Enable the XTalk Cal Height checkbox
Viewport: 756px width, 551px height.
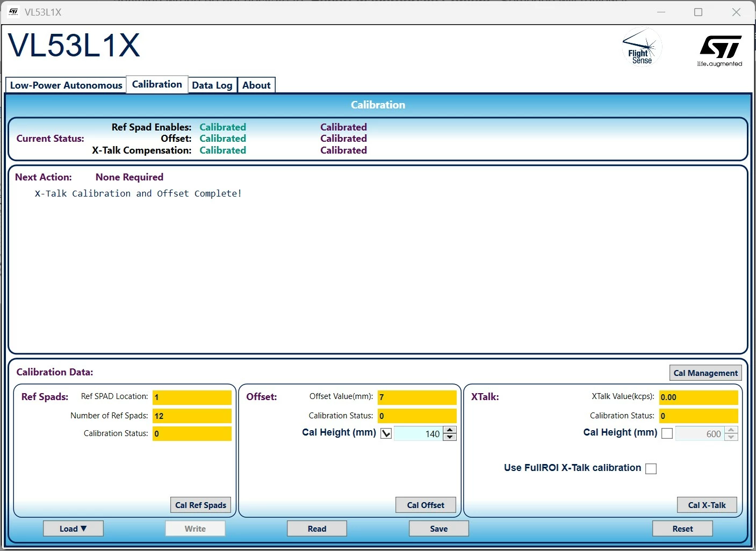(x=667, y=433)
